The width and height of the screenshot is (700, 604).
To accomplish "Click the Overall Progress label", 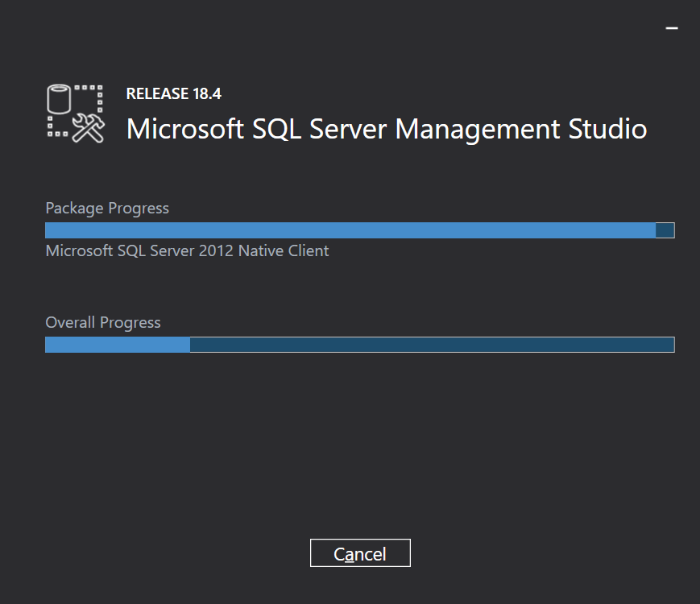I will click(x=103, y=323).
